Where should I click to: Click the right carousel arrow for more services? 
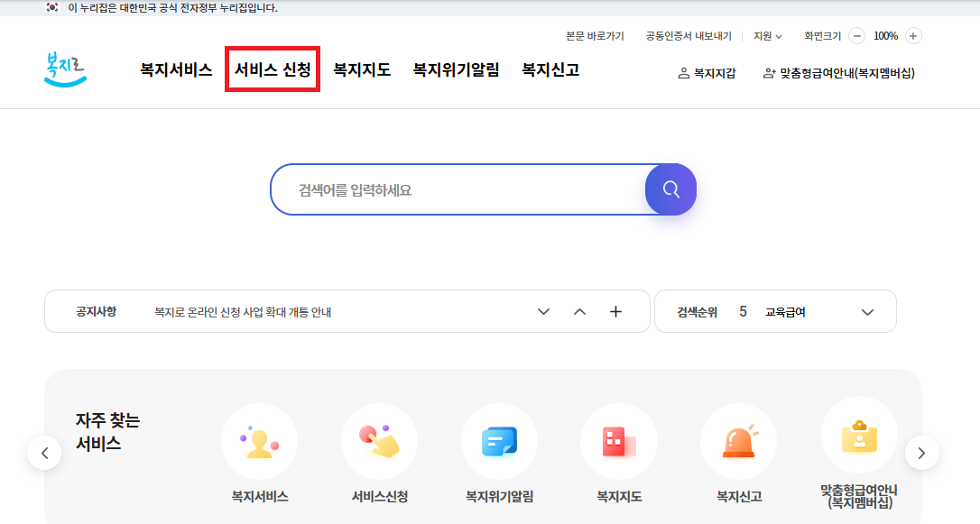922,453
